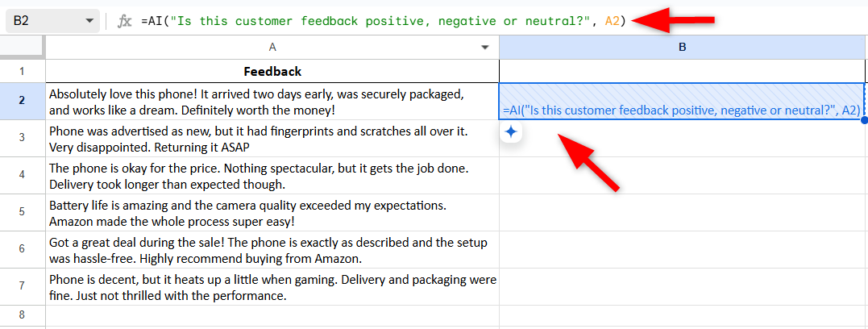Click the select-all corner box
This screenshot has width=868, height=329.
click(22, 48)
